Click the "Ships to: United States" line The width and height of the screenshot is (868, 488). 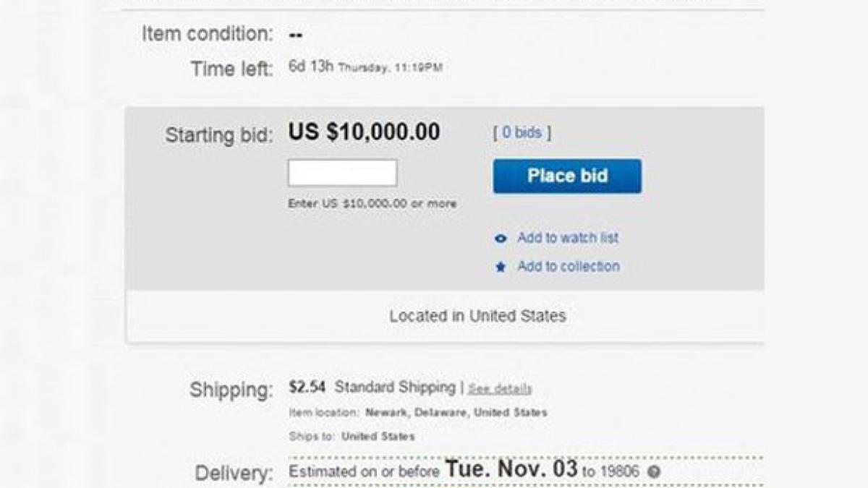pos(352,437)
